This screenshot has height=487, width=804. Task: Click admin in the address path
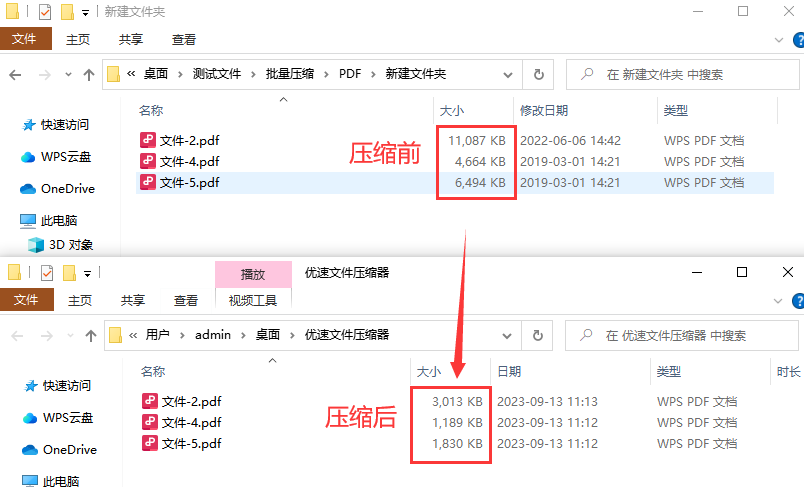(x=213, y=335)
